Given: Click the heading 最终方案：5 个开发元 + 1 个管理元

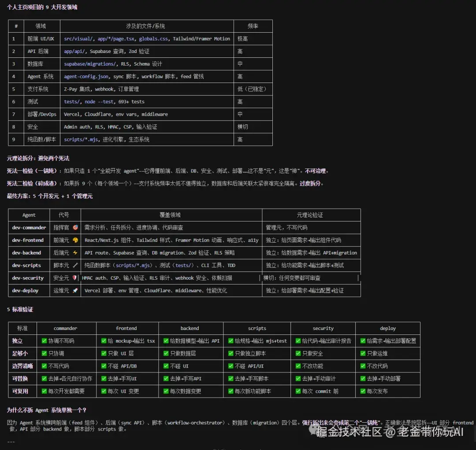Looking at the screenshot, I should click(50, 196).
